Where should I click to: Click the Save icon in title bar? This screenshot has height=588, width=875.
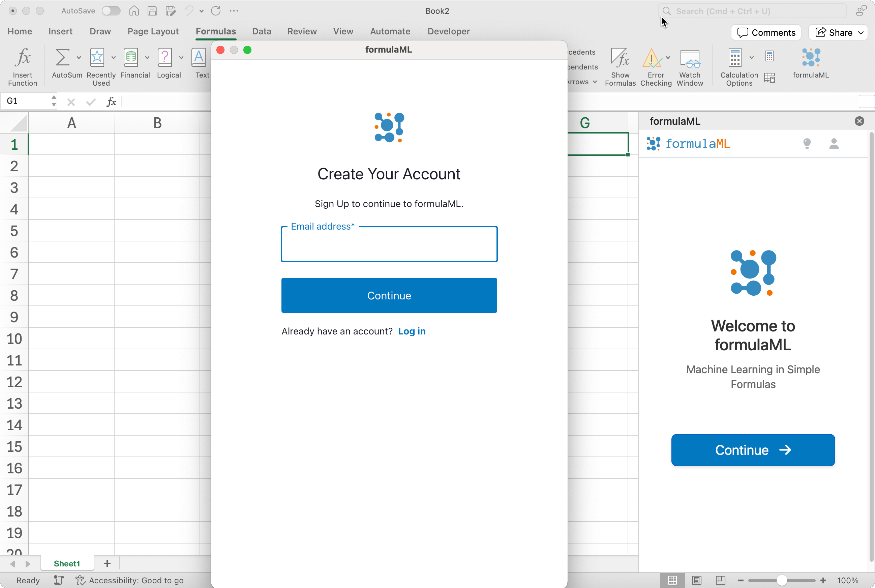(152, 11)
